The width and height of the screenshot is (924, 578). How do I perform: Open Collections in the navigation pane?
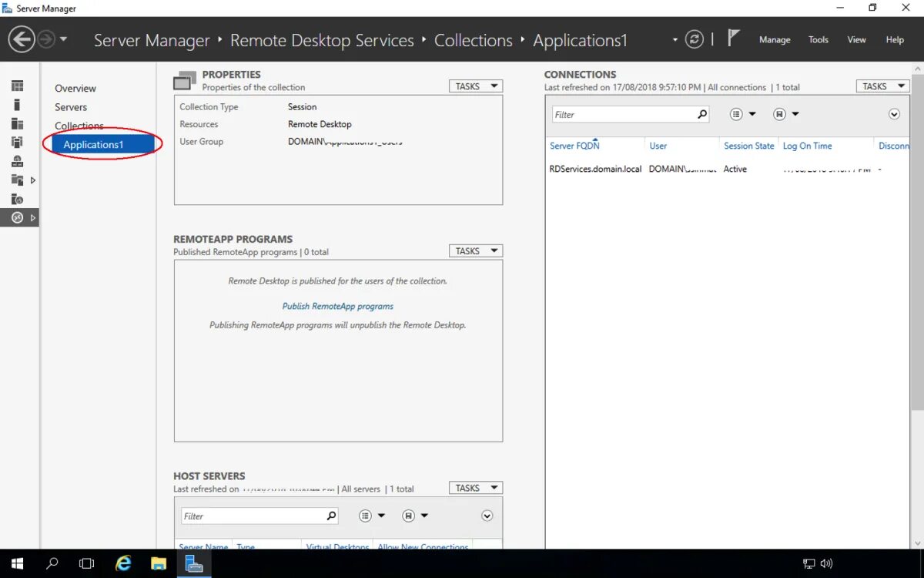[79, 126]
